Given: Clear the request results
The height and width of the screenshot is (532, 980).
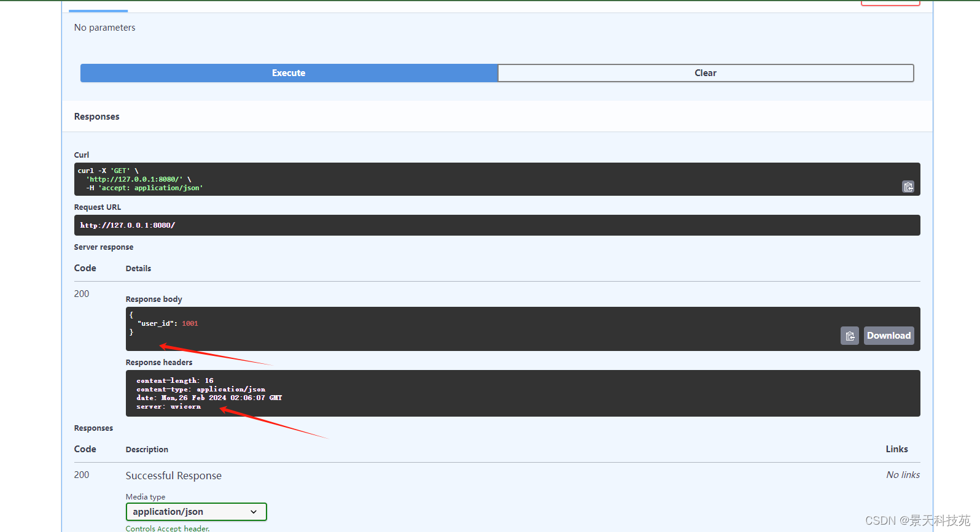Looking at the screenshot, I should coord(706,73).
